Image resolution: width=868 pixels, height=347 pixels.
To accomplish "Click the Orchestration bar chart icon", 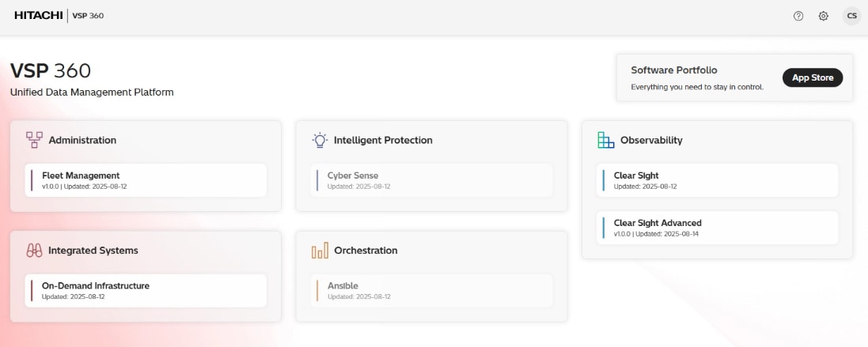I will [320, 251].
